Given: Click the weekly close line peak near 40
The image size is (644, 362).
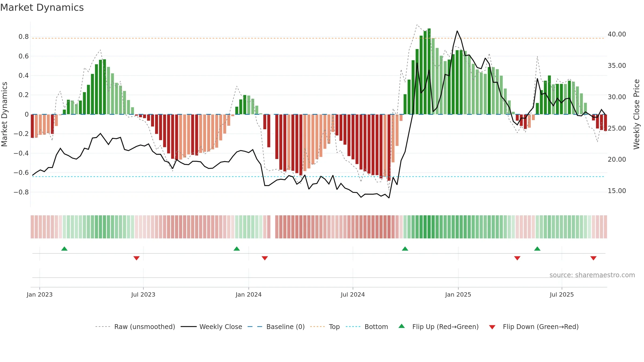Looking at the screenshot, I should tap(457, 31).
